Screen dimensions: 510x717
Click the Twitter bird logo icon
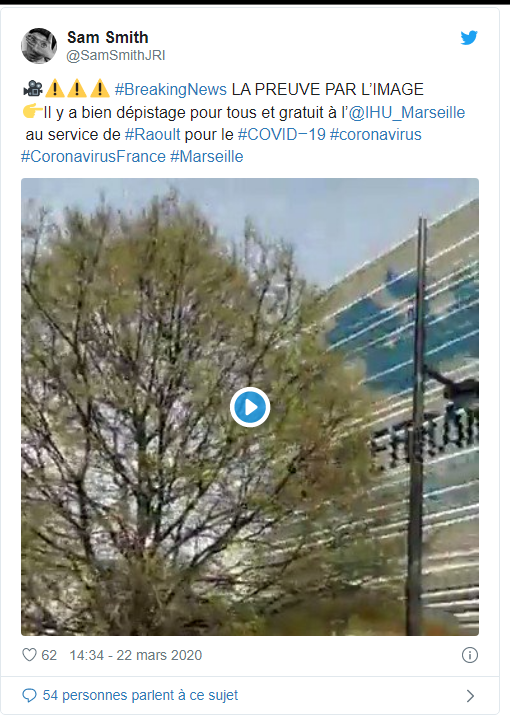coord(469,37)
